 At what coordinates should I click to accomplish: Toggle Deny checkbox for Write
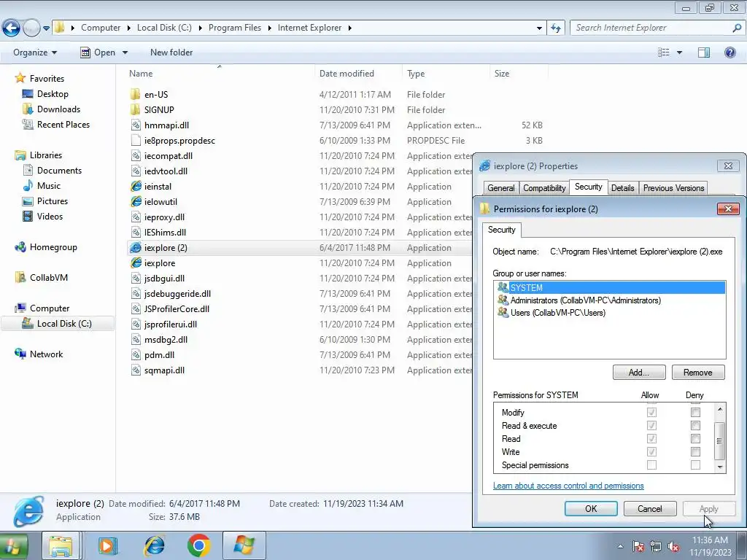[695, 451]
